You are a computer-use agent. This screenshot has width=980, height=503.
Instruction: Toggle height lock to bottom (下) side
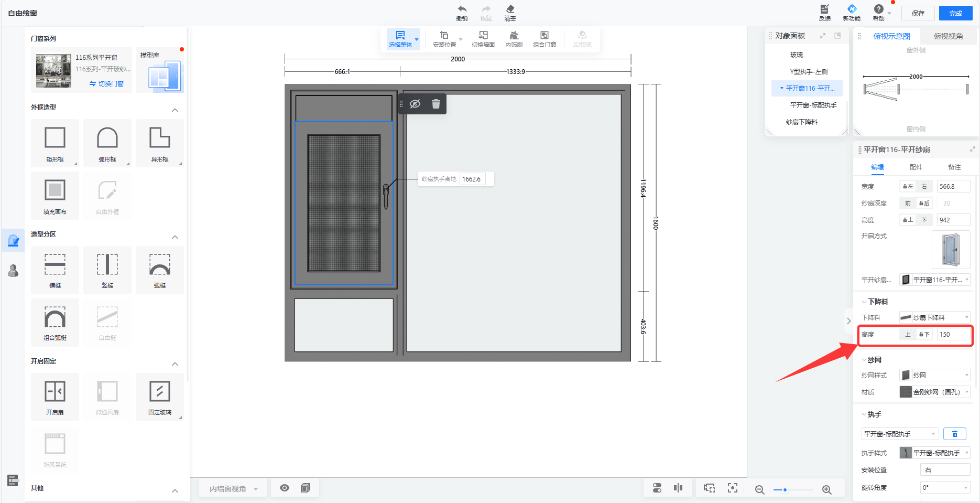click(924, 220)
